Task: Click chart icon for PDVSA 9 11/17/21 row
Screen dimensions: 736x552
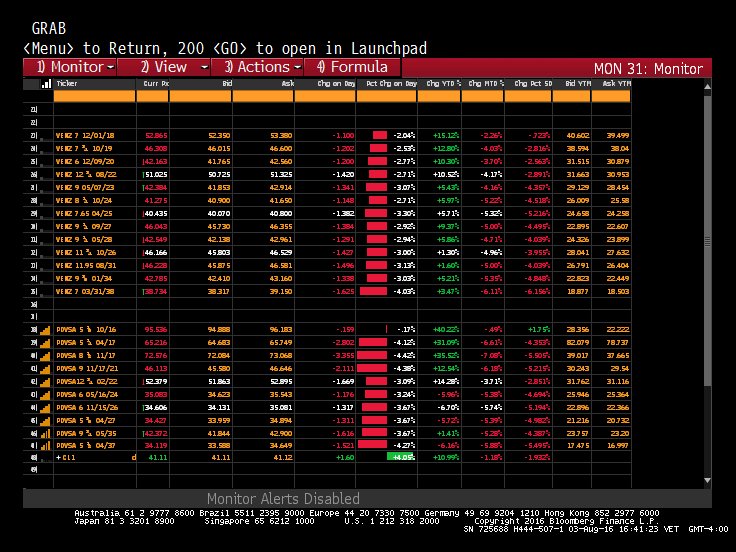Action: [45, 369]
